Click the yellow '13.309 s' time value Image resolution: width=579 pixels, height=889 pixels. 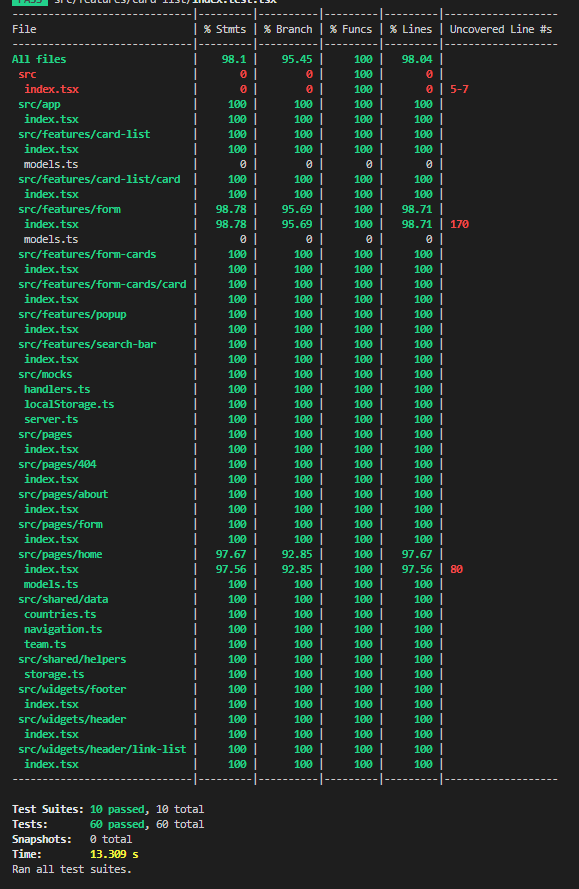[x=114, y=854]
